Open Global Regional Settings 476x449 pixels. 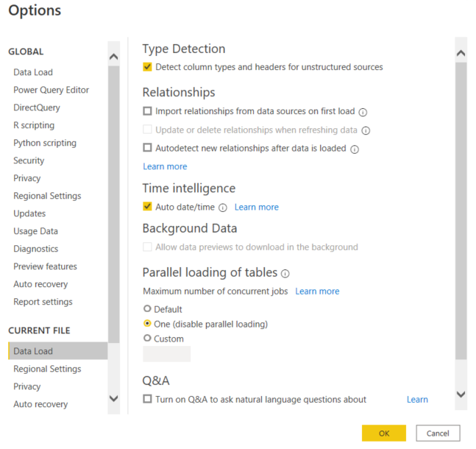click(x=47, y=196)
